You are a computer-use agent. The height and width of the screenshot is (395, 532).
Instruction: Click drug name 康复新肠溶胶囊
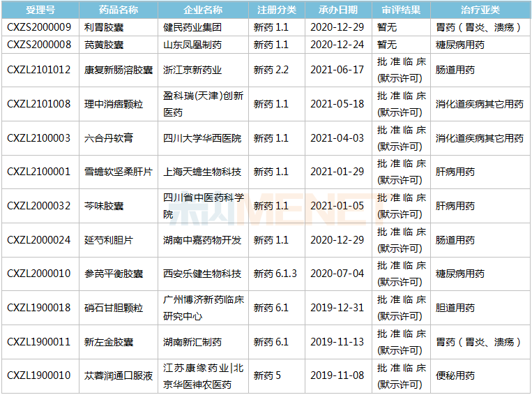(x=119, y=70)
